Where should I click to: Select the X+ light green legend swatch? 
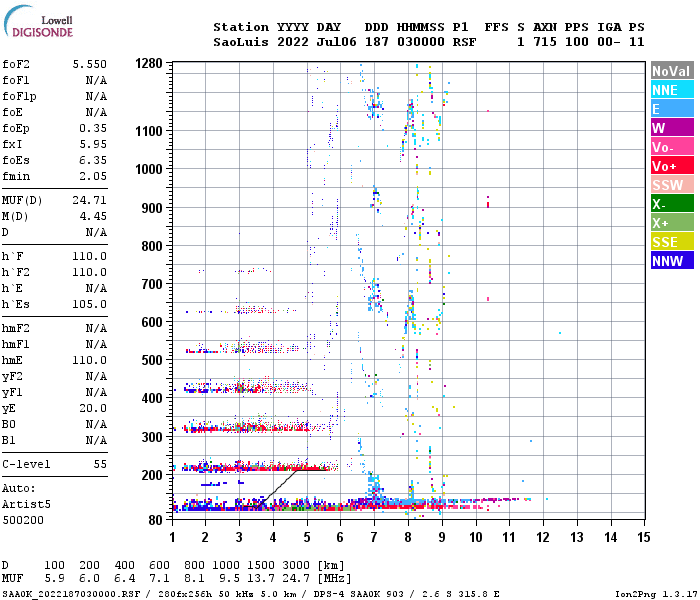672,223
